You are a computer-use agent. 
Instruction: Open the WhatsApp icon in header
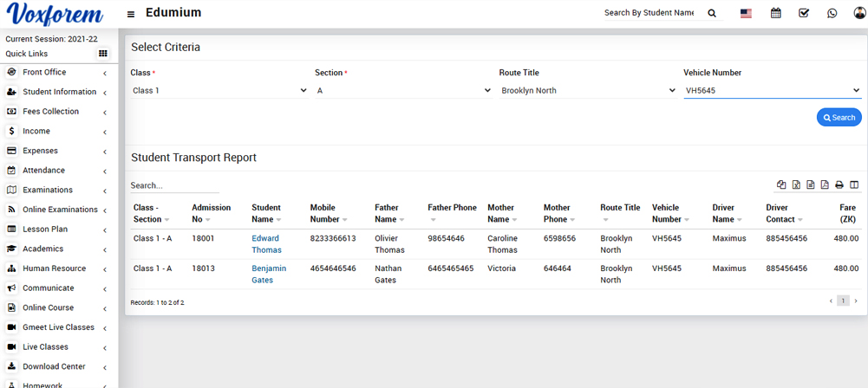832,13
